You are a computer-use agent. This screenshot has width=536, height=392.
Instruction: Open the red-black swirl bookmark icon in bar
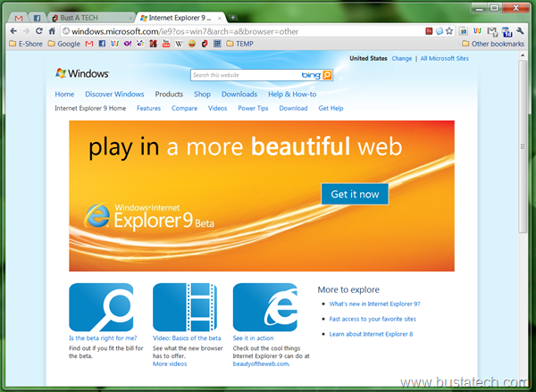point(205,44)
